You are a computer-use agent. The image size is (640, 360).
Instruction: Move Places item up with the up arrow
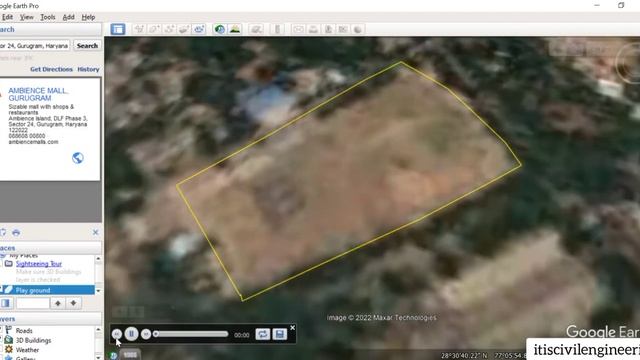58,303
